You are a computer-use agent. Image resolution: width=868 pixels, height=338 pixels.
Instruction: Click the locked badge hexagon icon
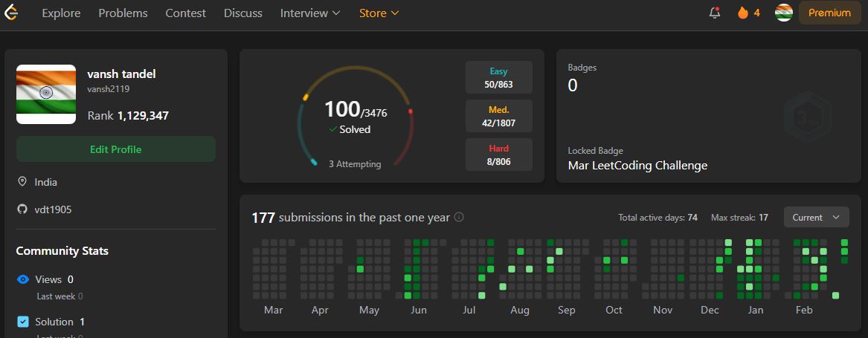(x=804, y=117)
